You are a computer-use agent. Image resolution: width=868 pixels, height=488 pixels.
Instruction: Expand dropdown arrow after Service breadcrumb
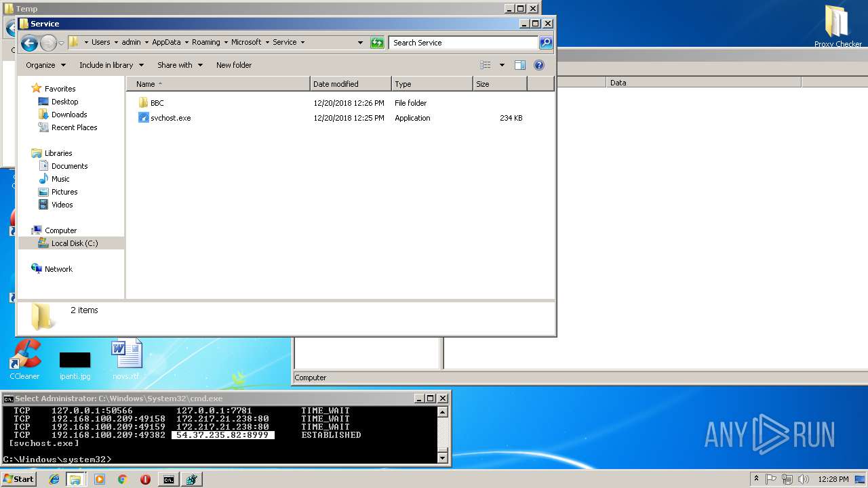coord(302,42)
